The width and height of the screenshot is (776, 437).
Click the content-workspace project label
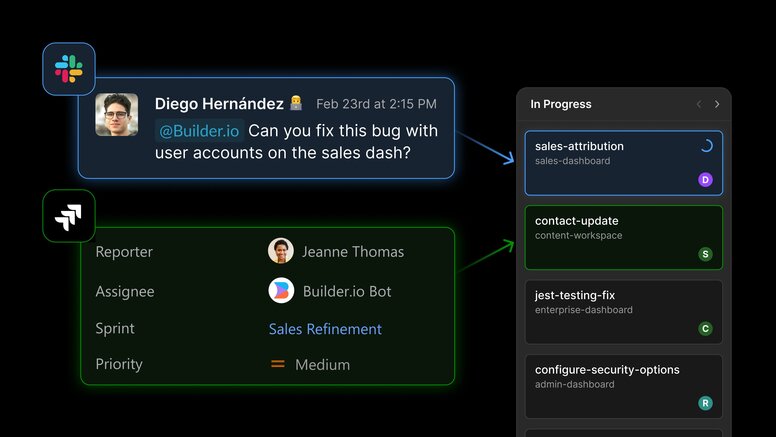[x=578, y=236]
